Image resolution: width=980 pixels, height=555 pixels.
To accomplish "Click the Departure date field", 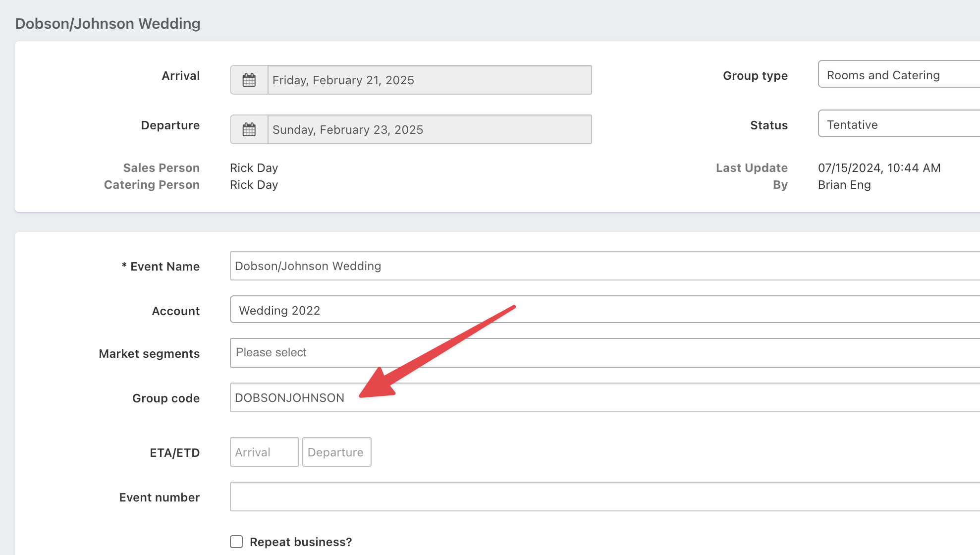I will pos(429,129).
